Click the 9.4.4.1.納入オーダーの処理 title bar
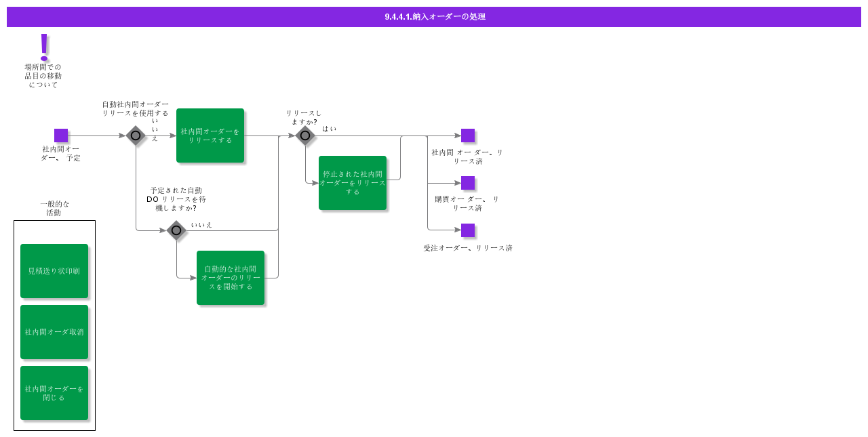This screenshot has width=868, height=437. tap(434, 17)
